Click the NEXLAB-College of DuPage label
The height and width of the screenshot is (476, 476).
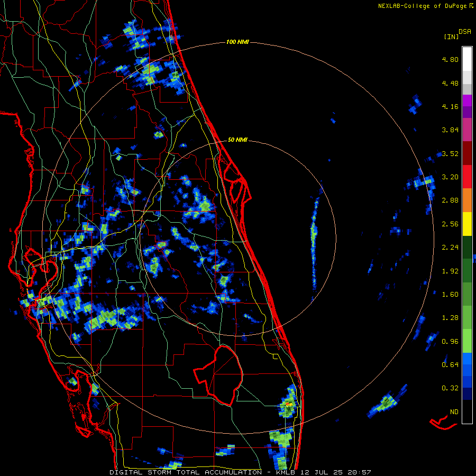click(422, 6)
